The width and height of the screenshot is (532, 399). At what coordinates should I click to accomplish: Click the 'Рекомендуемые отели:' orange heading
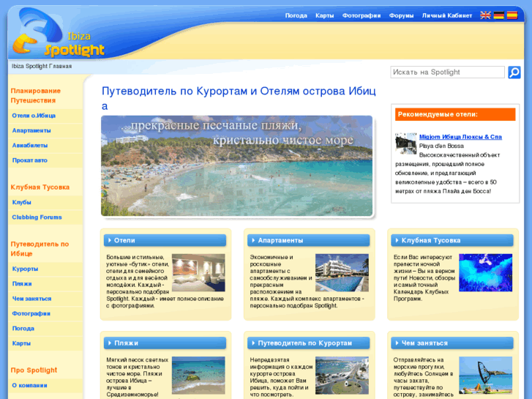455,114
